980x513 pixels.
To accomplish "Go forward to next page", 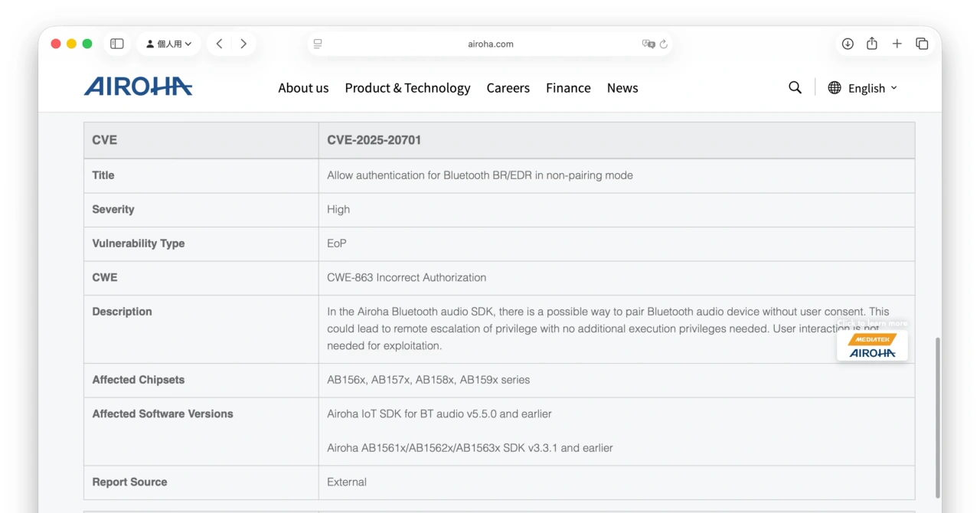I will [x=243, y=44].
